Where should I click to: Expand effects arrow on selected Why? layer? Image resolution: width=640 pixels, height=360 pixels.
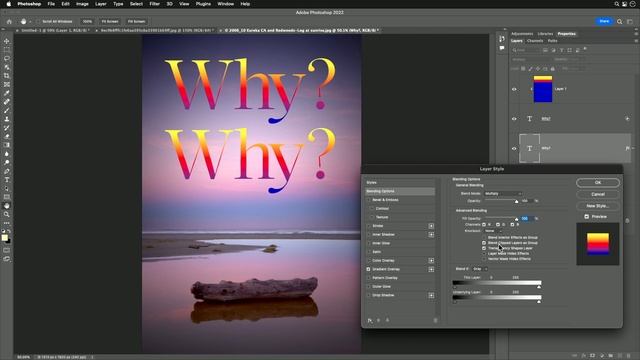(x=633, y=148)
